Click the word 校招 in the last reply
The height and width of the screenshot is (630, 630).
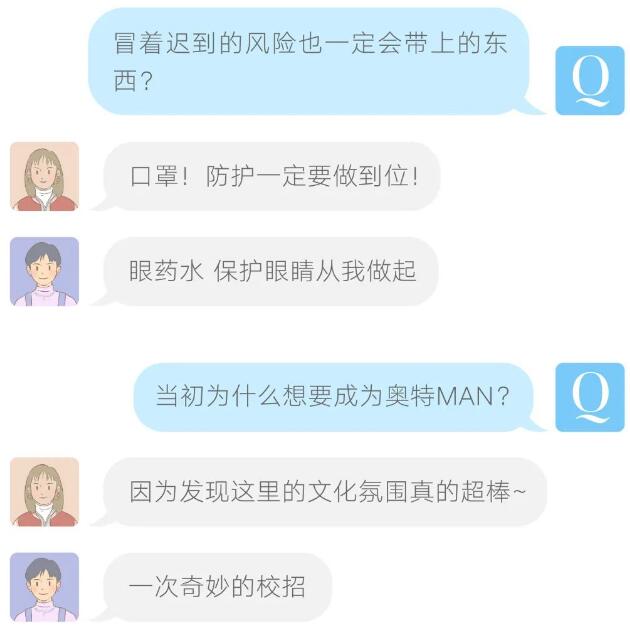pos(281,587)
